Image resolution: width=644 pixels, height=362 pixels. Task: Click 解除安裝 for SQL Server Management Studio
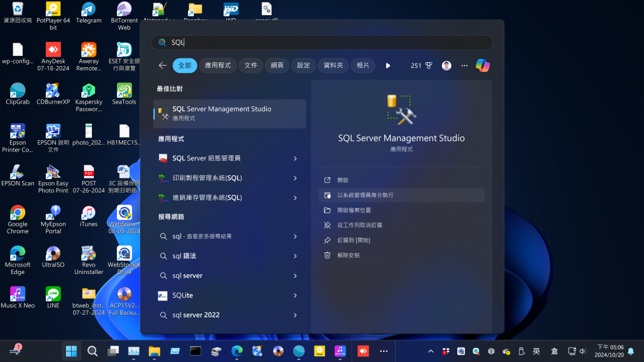348,255
